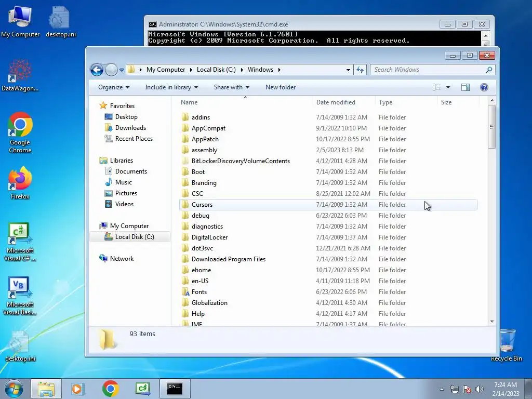The image size is (532, 399).
Task: Click in the Search Windows field
Action: (x=428, y=70)
